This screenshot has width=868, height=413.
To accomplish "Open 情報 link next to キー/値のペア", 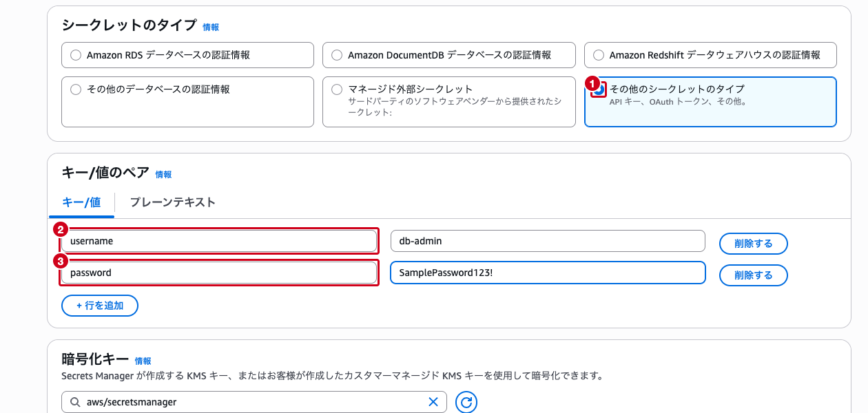I will (163, 175).
